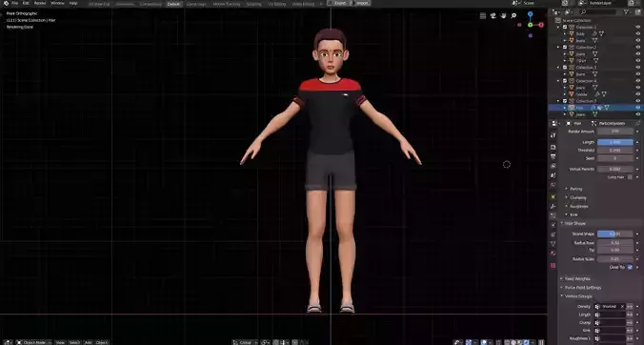This screenshot has width=644, height=345.
Task: Open the View Layer properties tab
Action: pos(553,166)
